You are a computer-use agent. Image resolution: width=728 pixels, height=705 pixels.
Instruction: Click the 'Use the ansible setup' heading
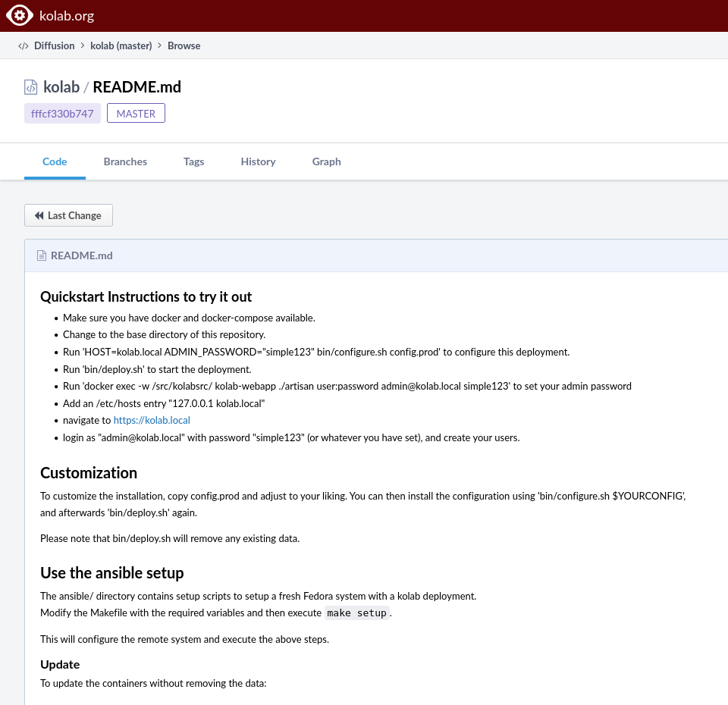112,573
